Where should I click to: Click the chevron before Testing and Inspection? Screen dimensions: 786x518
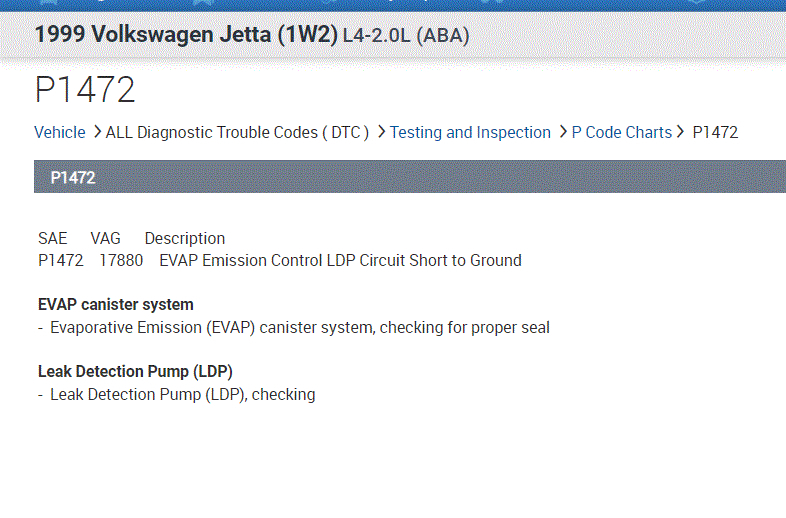[x=382, y=132]
